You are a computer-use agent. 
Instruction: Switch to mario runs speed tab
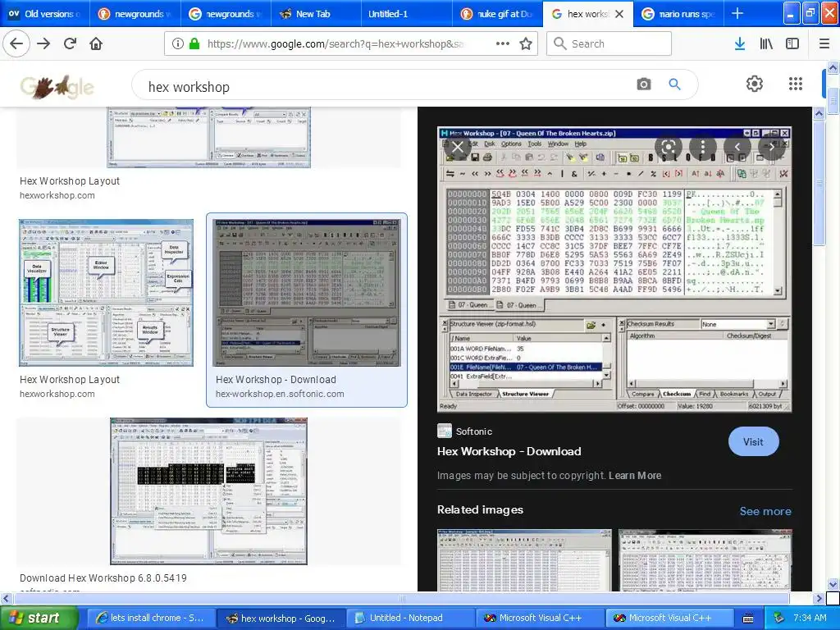pos(678,14)
